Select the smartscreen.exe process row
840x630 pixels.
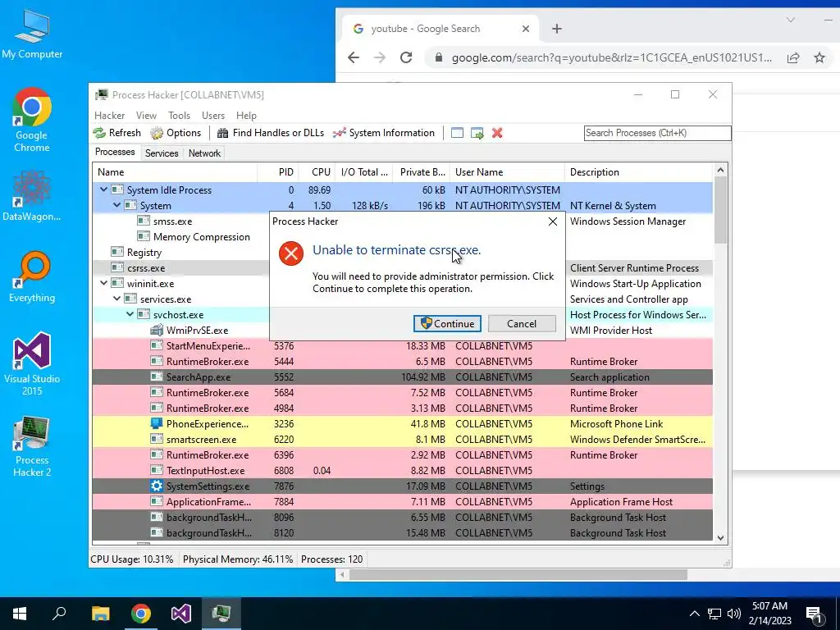[x=402, y=440]
